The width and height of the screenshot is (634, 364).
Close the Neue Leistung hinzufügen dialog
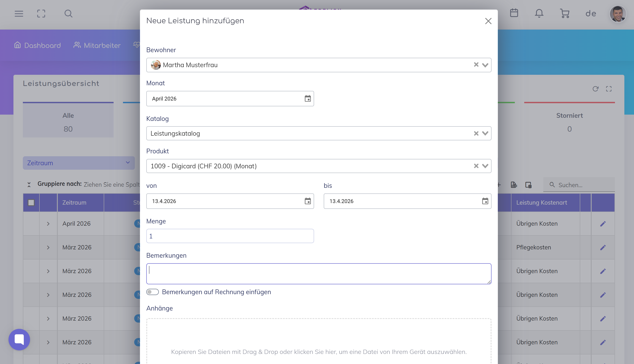click(488, 21)
